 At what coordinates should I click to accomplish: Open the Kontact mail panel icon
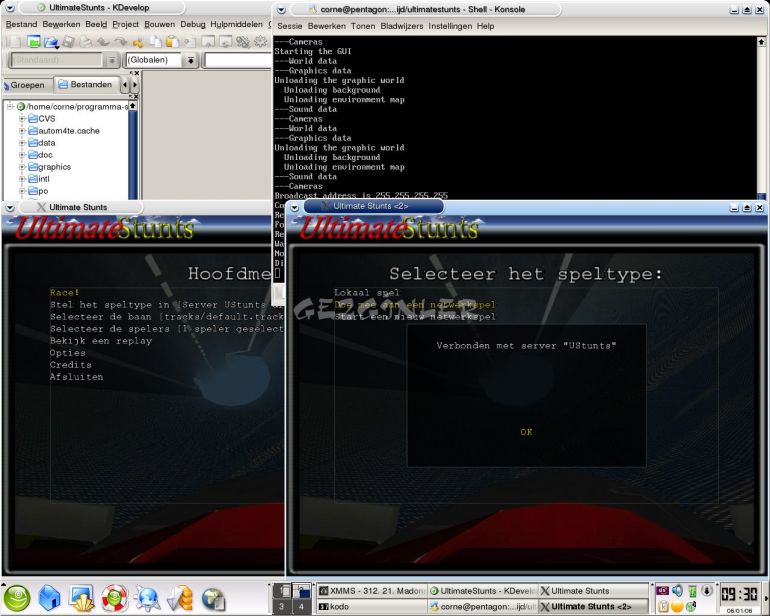pos(180,598)
